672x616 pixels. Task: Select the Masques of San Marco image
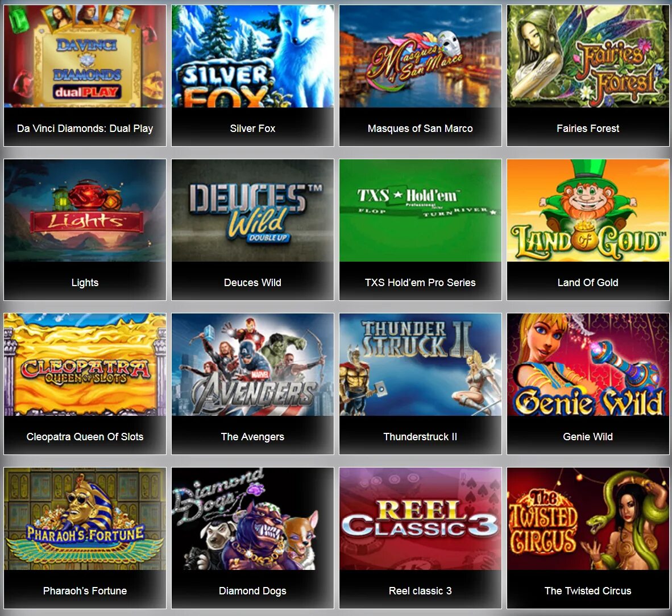pyautogui.click(x=420, y=56)
